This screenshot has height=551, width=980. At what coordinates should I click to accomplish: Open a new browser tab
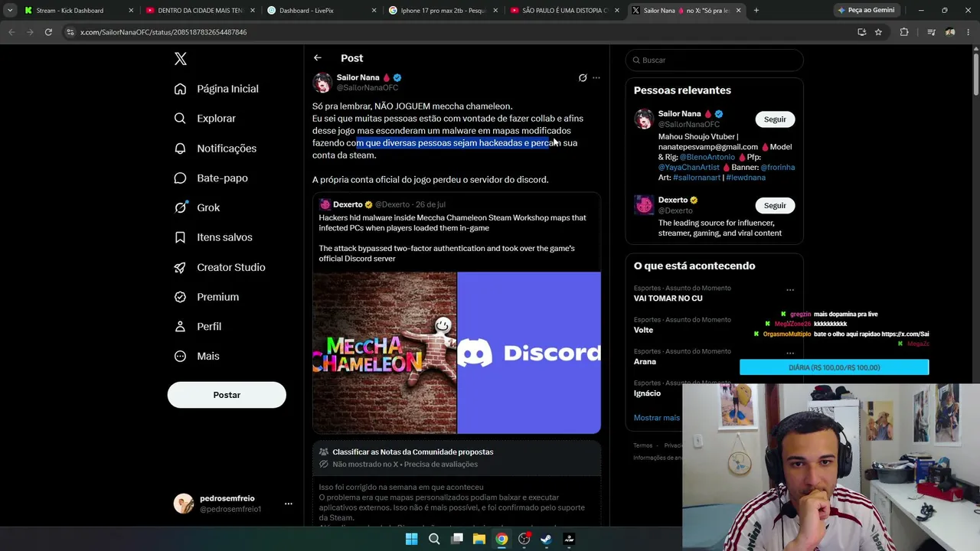[756, 11]
